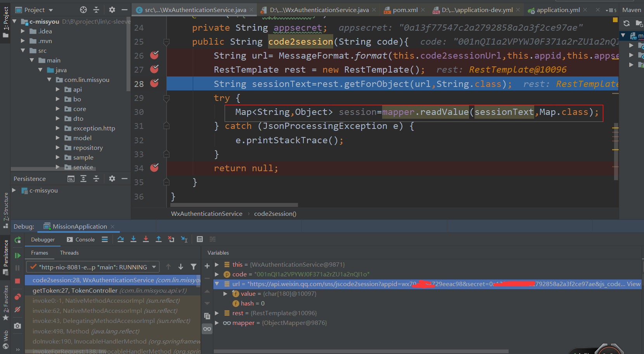Expand c-missyou in Persistence panel
This screenshot has height=354, width=644.
pos(14,190)
